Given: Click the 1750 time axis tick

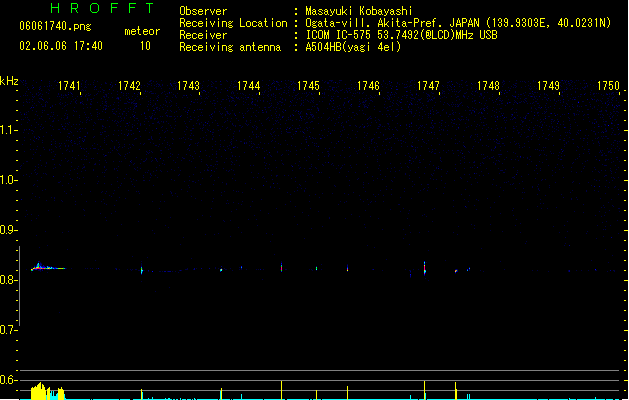Looking at the screenshot, I should [608, 86].
